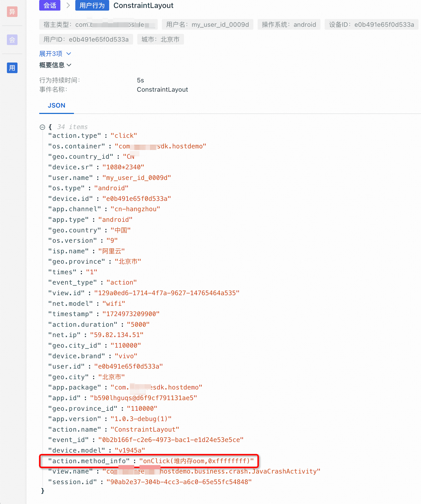Go back to 会话 breadcrumb tag
Screen dimensions: 421x504
50,6
